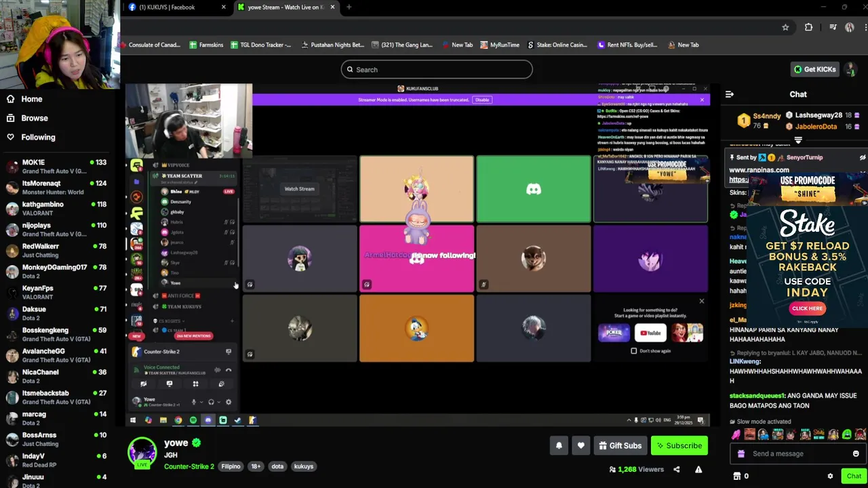868x488 pixels.
Task: Bookmark this page with the star icon
Action: [x=785, y=27]
